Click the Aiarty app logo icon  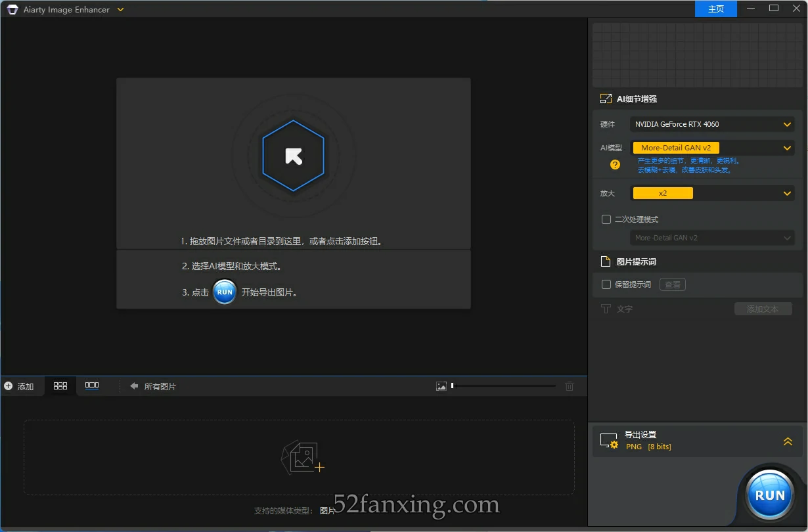pos(12,9)
